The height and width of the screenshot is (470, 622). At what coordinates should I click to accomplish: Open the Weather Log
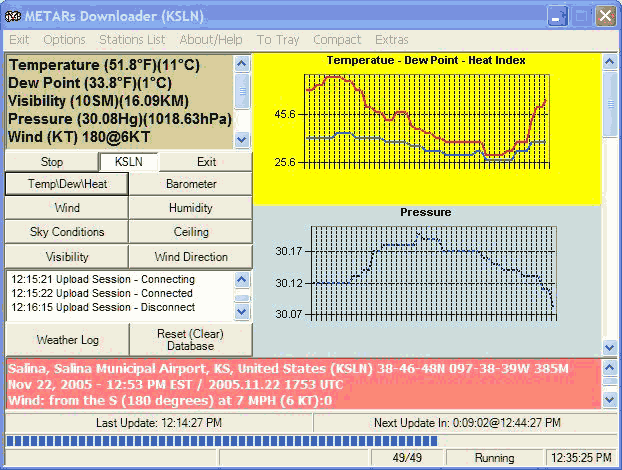pyautogui.click(x=67, y=340)
